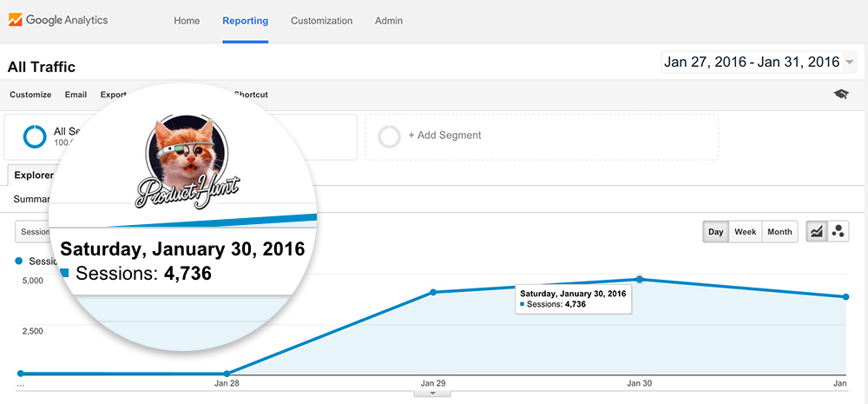The width and height of the screenshot is (868, 404).
Task: Expand the collapse handle below the chart
Action: (x=433, y=394)
